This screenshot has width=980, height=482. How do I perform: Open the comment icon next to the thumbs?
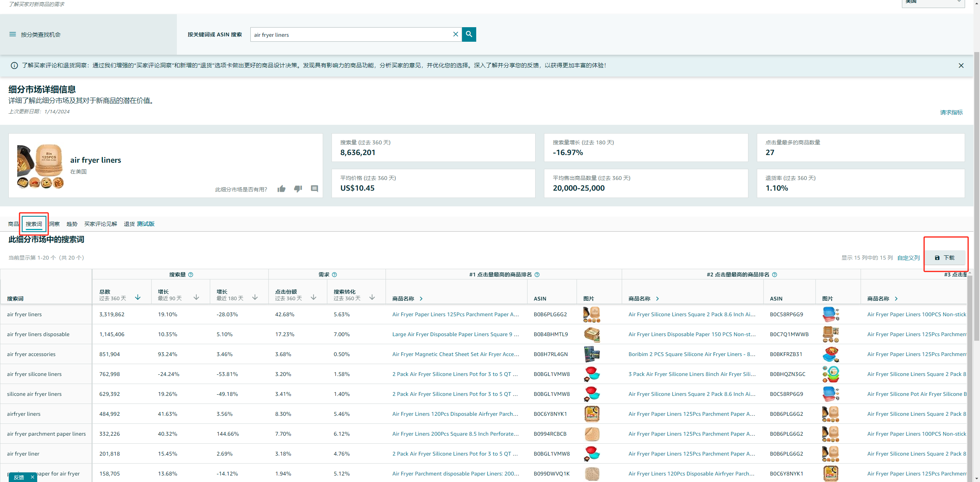(315, 188)
